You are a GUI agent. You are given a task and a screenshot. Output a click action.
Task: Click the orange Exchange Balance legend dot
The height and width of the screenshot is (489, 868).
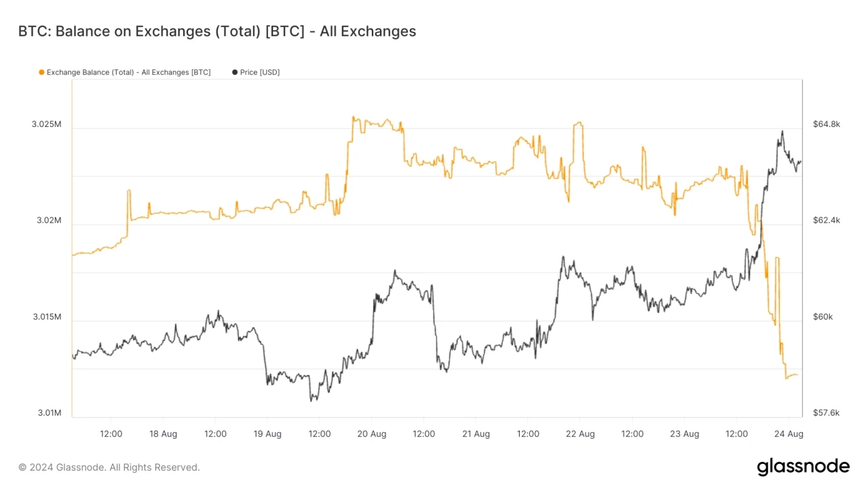coord(42,72)
